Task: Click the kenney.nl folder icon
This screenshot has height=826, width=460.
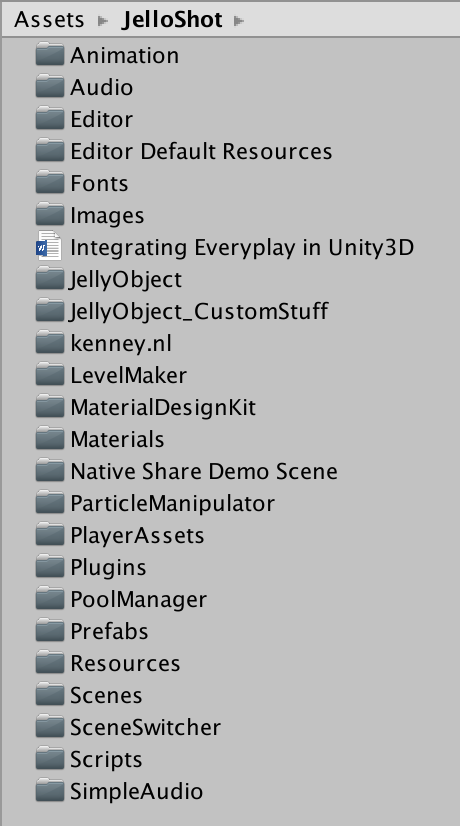Action: pos(50,342)
